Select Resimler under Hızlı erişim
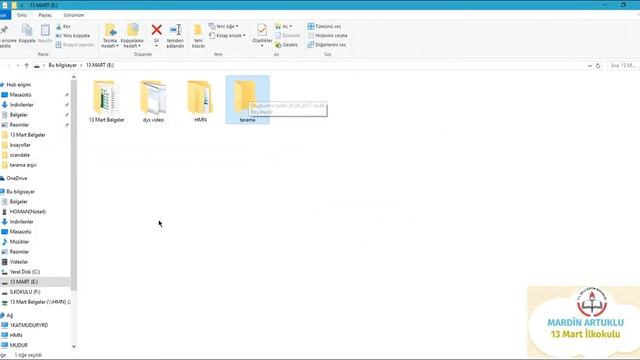640x360 pixels. point(19,125)
